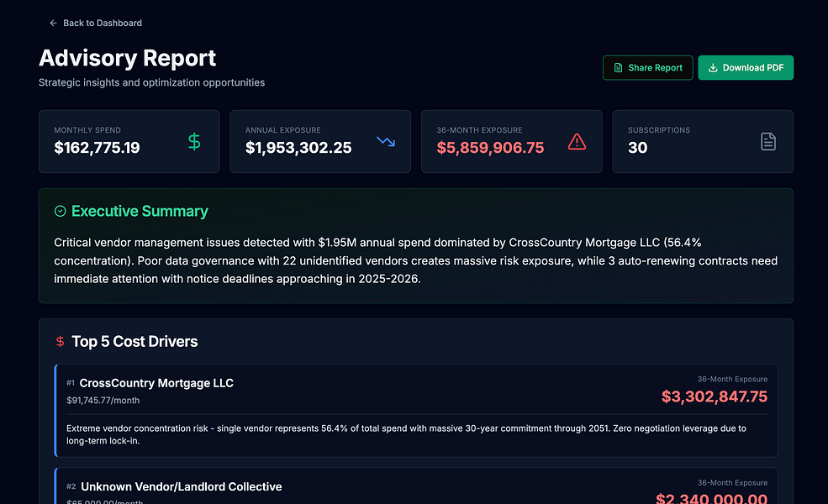Click the Top 5 Cost Drivers heading
The width and height of the screenshot is (828, 504).
coord(134,341)
